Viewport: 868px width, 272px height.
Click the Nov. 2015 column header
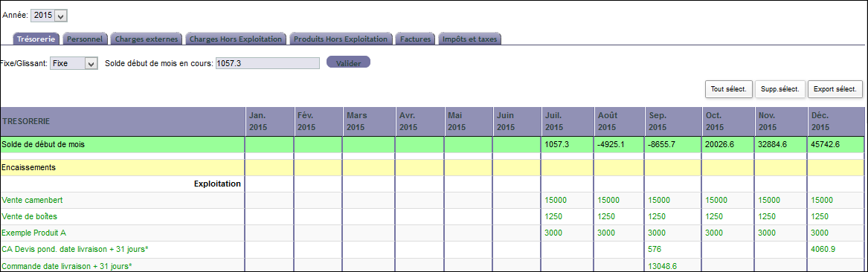(x=781, y=121)
